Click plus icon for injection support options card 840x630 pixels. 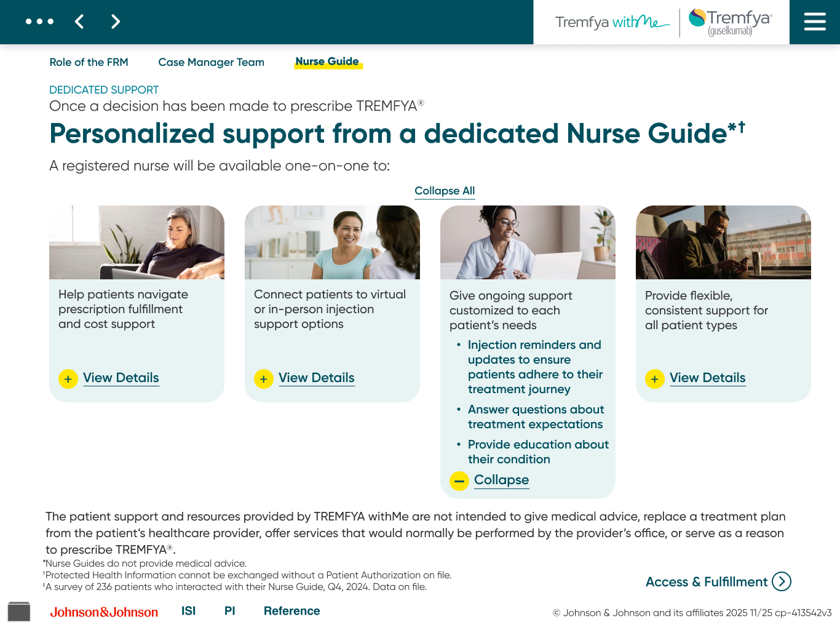(264, 379)
